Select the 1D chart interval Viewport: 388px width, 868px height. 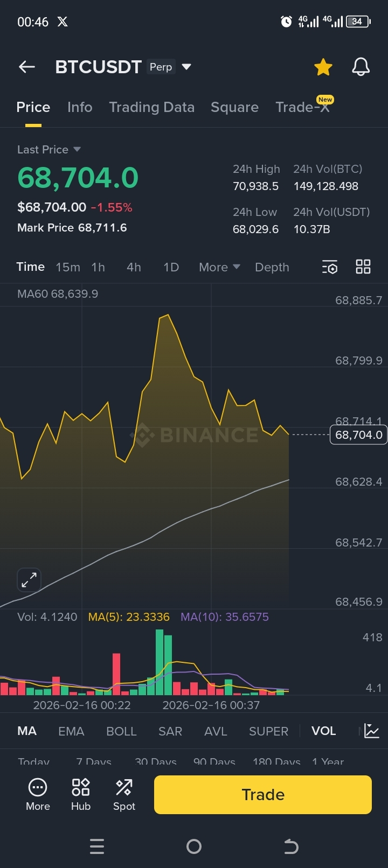click(x=171, y=267)
